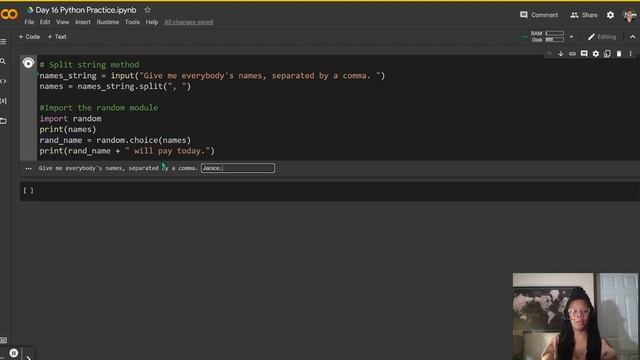Open the View menu
Screen dimensions: 640x360
pos(62,22)
